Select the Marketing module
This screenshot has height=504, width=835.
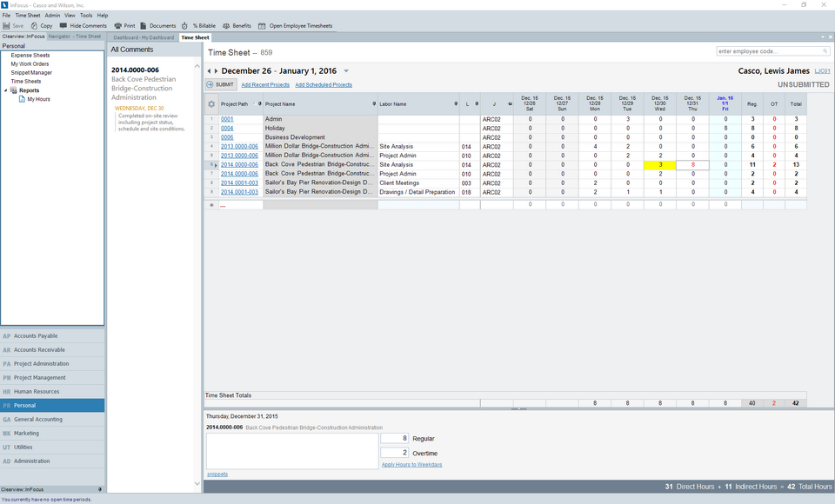coord(52,434)
